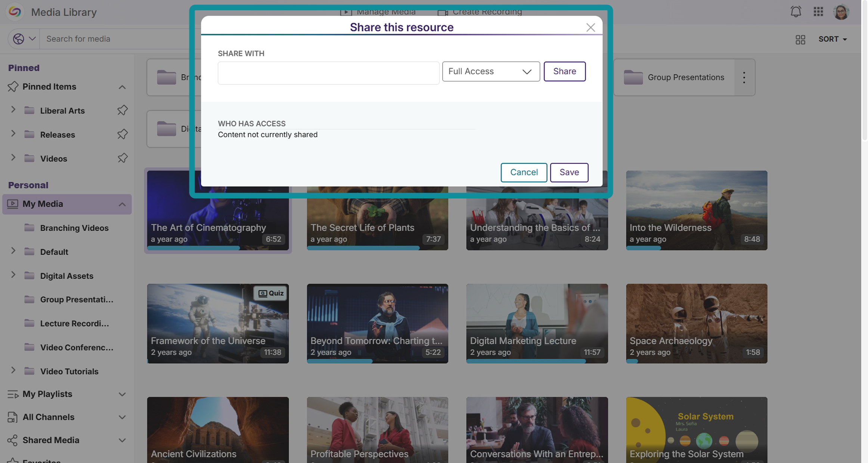The image size is (868, 463).
Task: Open Exploring the Solar System video
Action: click(x=697, y=430)
